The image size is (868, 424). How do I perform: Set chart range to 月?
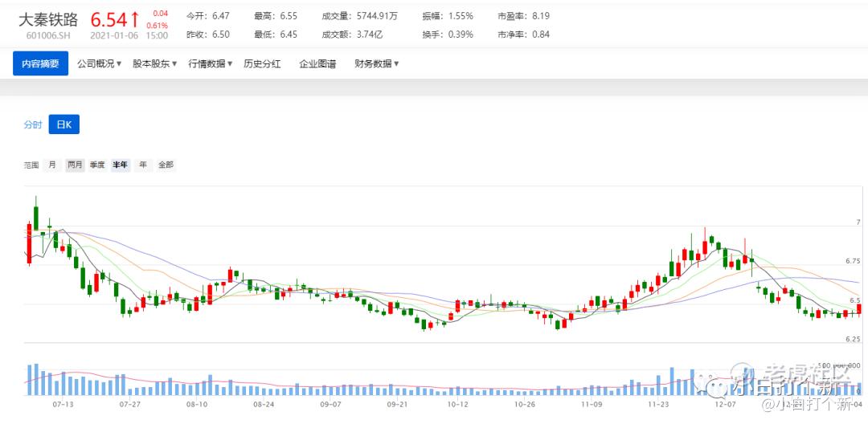[x=52, y=165]
